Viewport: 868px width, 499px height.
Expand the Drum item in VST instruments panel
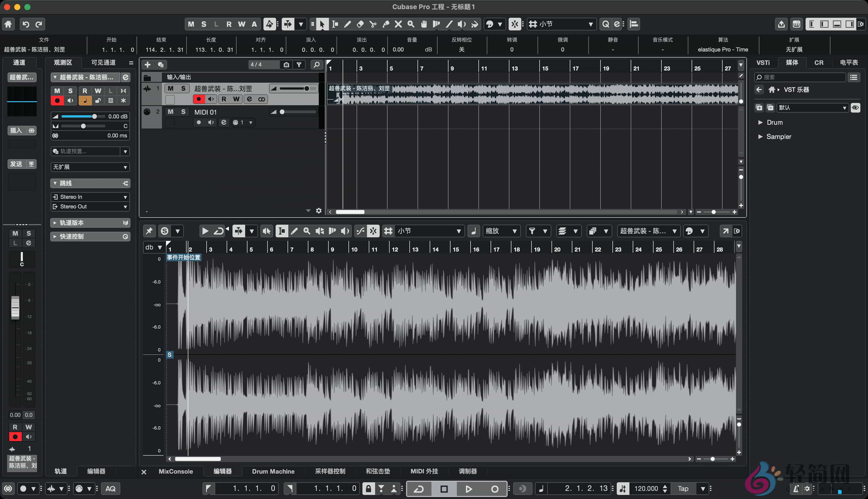tap(760, 122)
